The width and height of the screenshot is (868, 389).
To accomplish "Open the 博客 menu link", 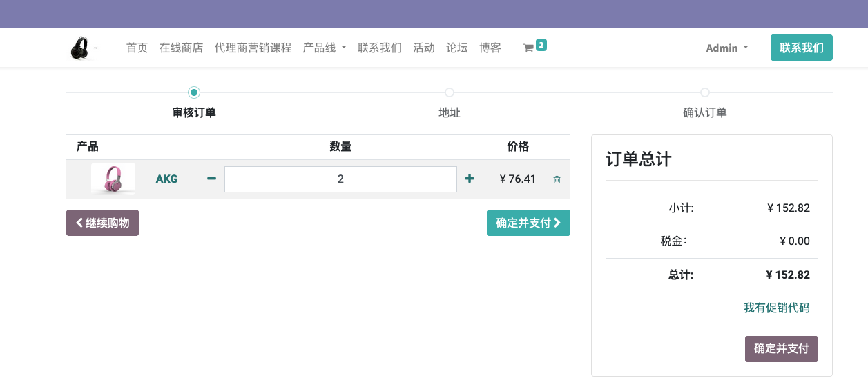I will pyautogui.click(x=490, y=48).
